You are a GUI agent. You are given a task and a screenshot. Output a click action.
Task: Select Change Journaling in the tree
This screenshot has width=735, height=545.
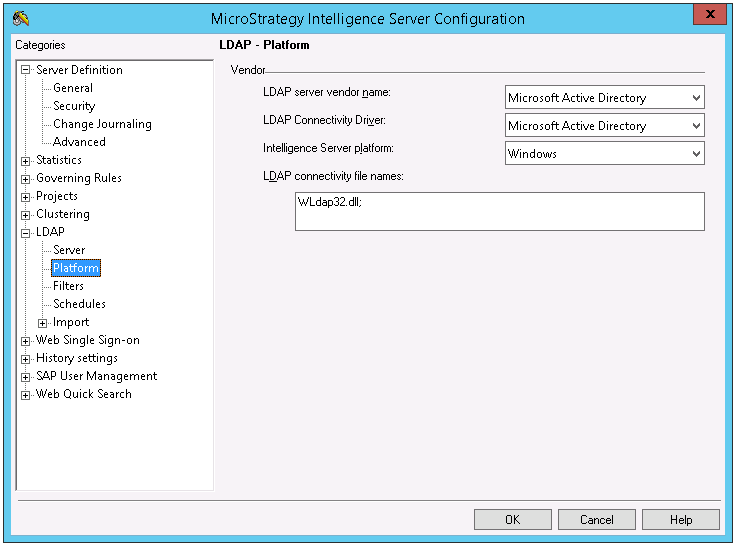pyautogui.click(x=102, y=124)
